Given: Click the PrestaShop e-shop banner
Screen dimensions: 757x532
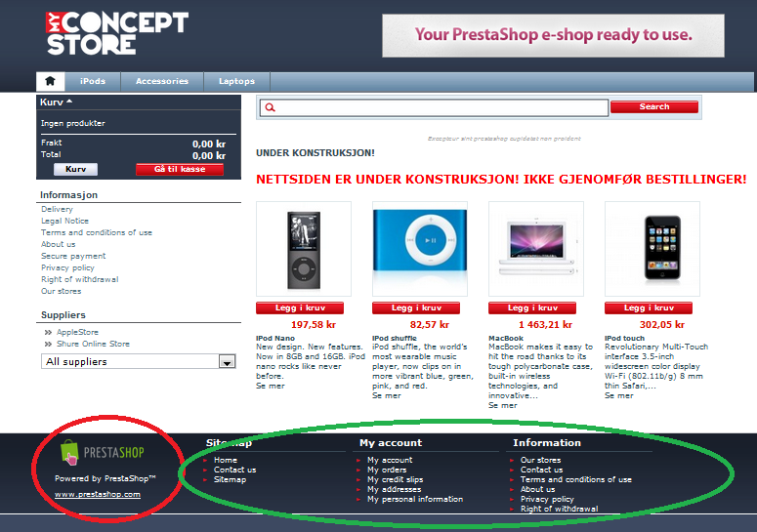Looking at the screenshot, I should click(553, 35).
